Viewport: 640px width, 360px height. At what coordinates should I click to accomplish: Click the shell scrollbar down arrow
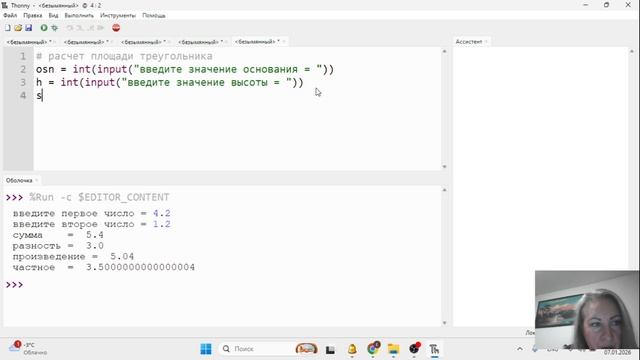tap(444, 323)
